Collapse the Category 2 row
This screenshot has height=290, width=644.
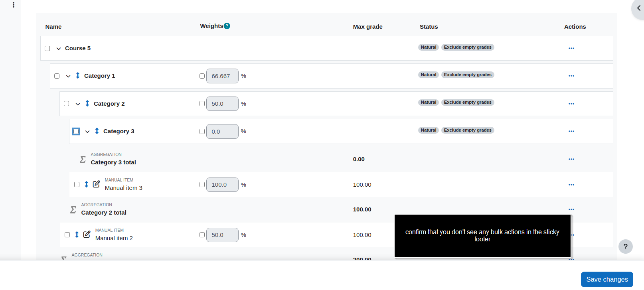click(78, 104)
